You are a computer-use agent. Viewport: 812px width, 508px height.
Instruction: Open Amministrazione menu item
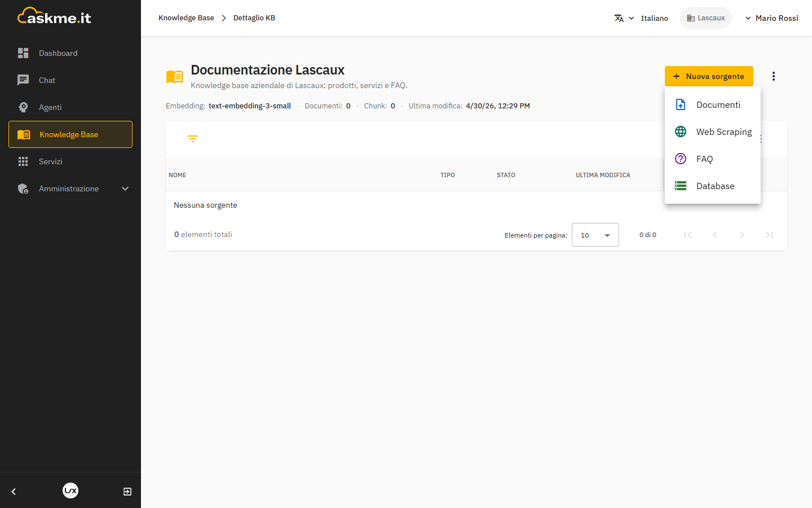click(x=70, y=189)
